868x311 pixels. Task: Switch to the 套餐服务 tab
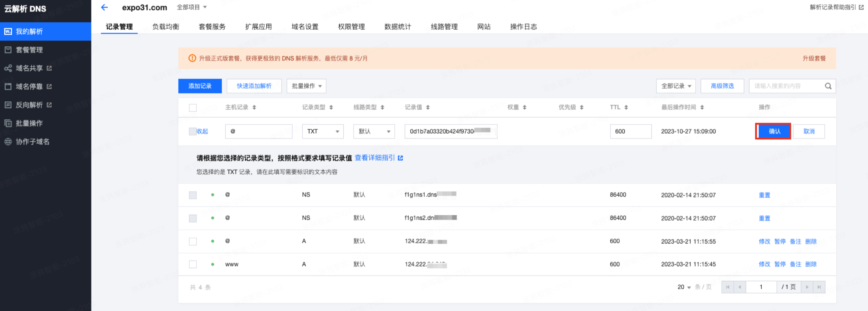point(212,27)
